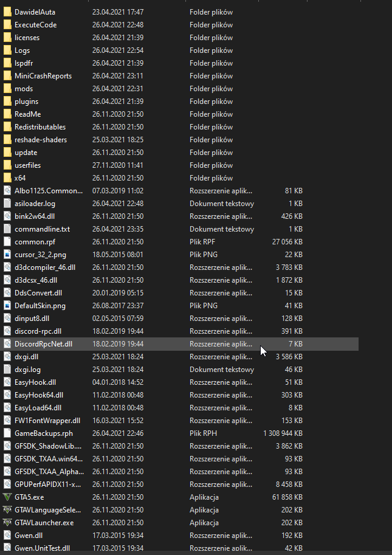Screen dimensions: 392x555
Task: Select the GameBackups.rph file icon
Action: tap(7, 433)
